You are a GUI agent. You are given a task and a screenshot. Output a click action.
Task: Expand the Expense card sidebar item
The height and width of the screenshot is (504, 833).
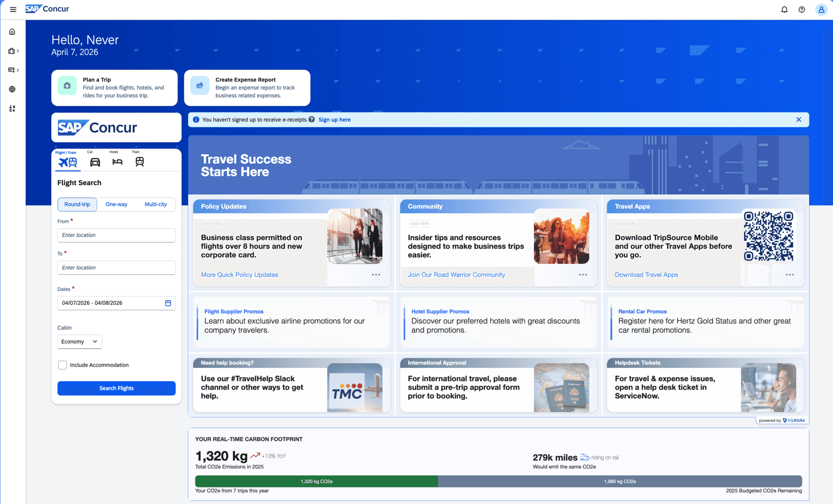(13, 70)
